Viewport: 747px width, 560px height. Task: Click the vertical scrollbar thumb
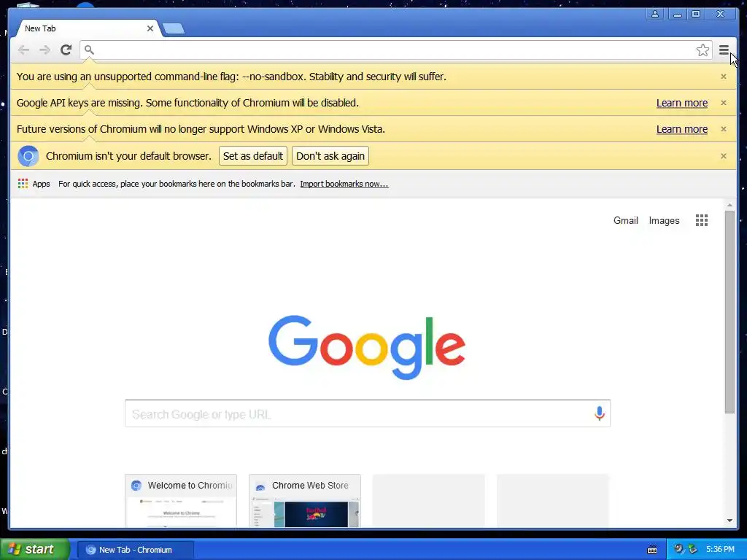pyautogui.click(x=729, y=312)
